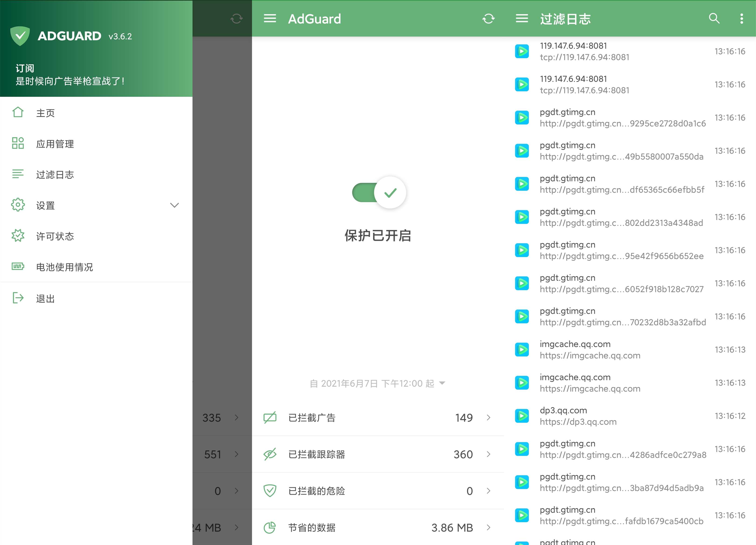Open pgdt.gtimg.cn entry ending 3ba87d94d5adb9a
This screenshot has width=756, height=545.
pyautogui.click(x=630, y=482)
